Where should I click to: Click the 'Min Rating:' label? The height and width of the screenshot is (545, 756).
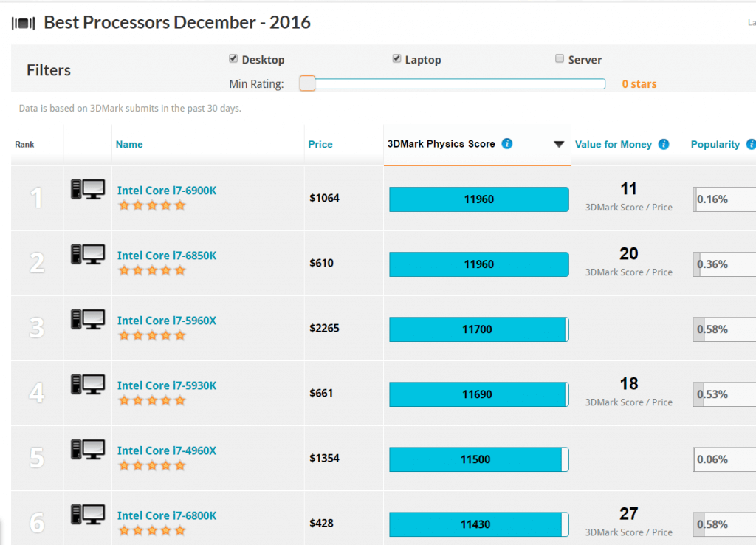pyautogui.click(x=256, y=84)
